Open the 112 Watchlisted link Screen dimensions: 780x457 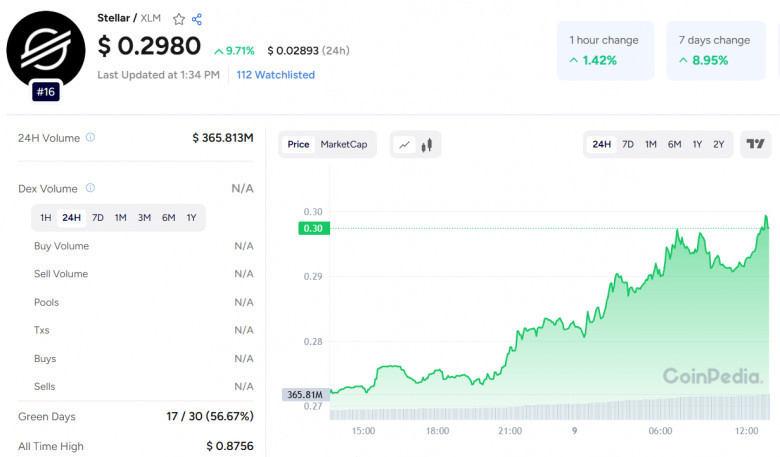(276, 75)
